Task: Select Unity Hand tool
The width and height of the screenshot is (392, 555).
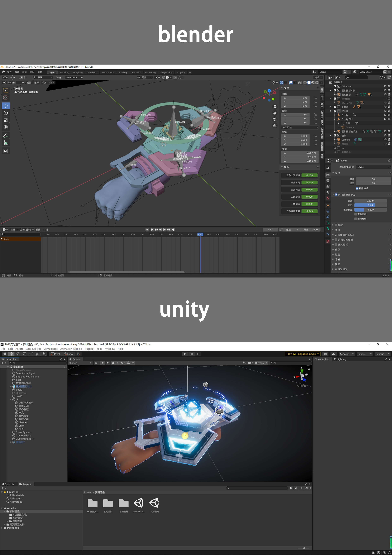Action: point(5,354)
